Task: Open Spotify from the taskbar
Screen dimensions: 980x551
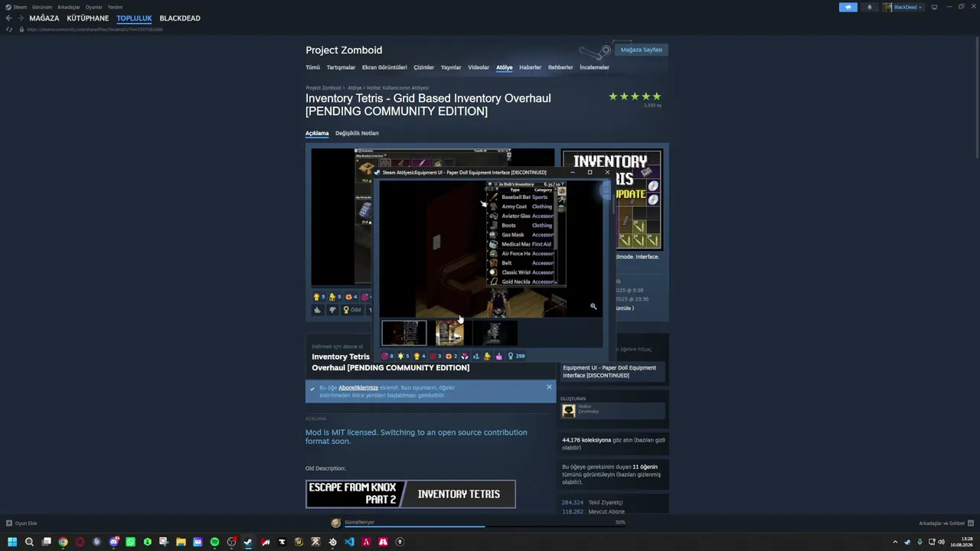Action: click(x=214, y=542)
